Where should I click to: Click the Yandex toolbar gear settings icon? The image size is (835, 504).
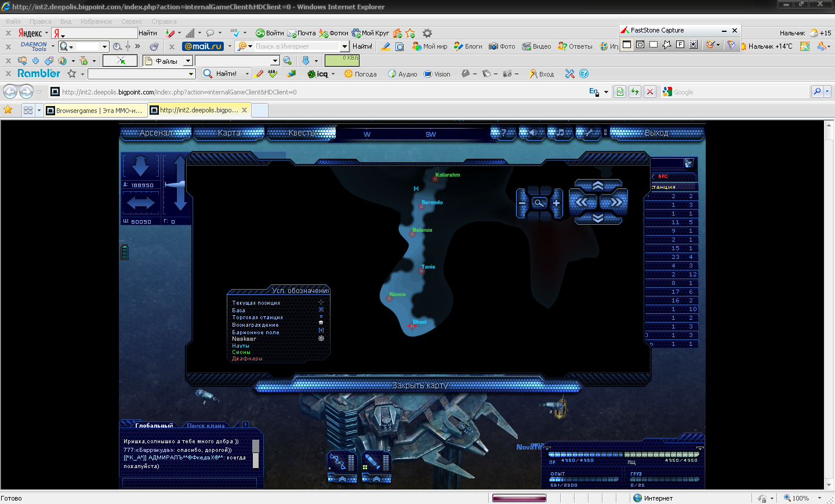click(427, 33)
